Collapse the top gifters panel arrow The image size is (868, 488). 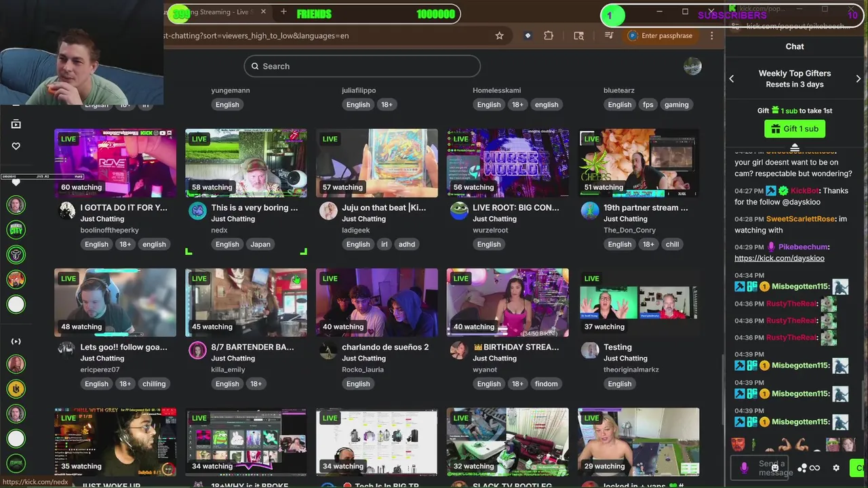[x=795, y=147]
